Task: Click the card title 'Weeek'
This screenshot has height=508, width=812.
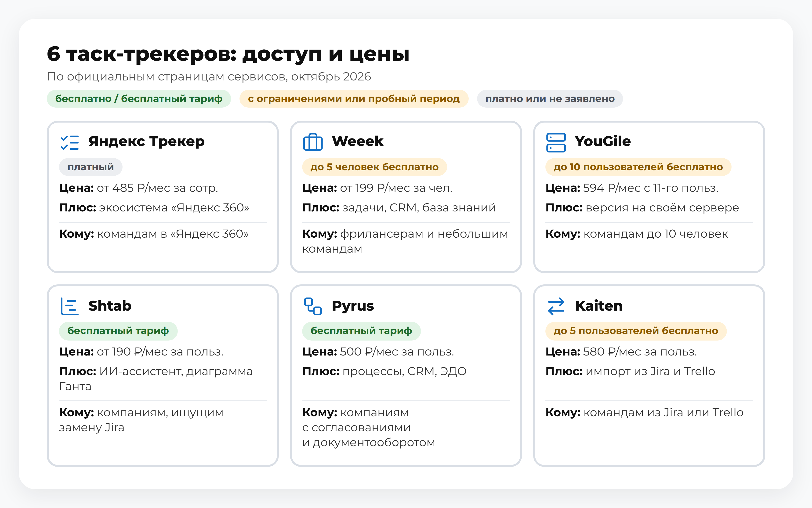Action: tap(357, 142)
